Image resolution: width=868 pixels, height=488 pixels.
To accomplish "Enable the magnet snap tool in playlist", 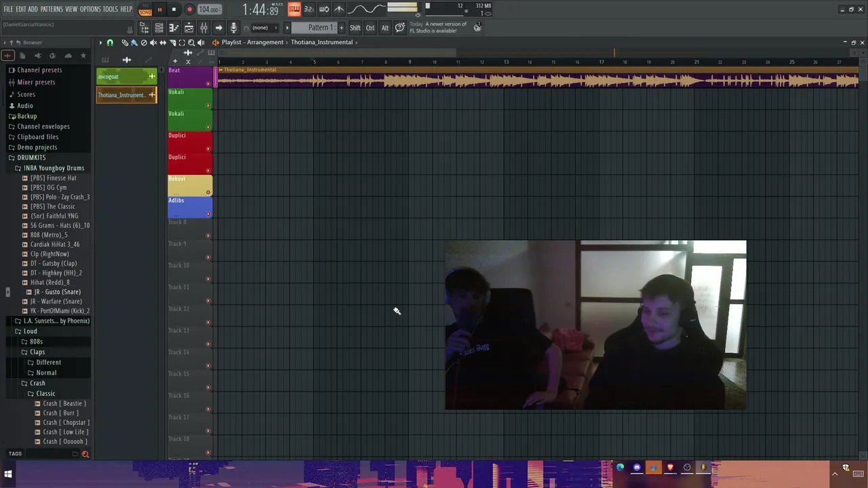I will pos(110,43).
